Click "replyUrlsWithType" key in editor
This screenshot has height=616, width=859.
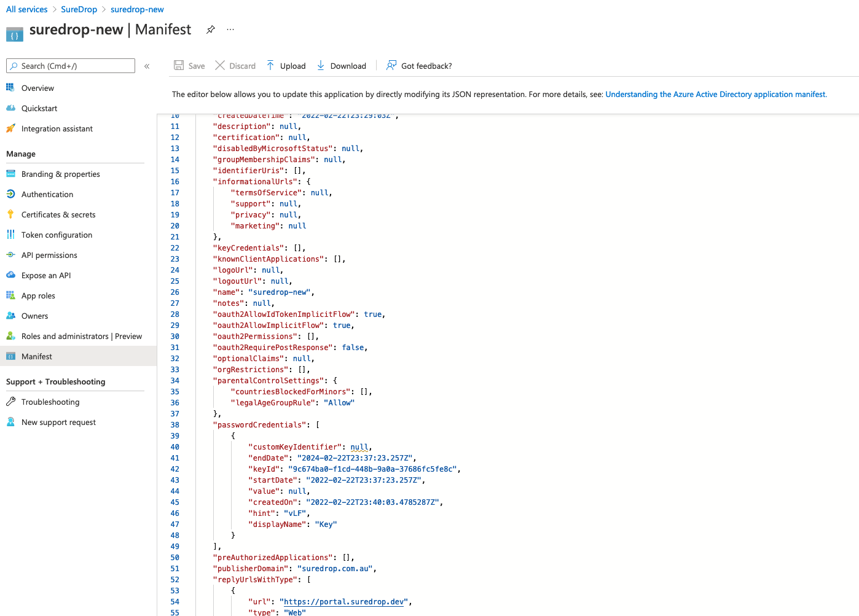click(255, 580)
